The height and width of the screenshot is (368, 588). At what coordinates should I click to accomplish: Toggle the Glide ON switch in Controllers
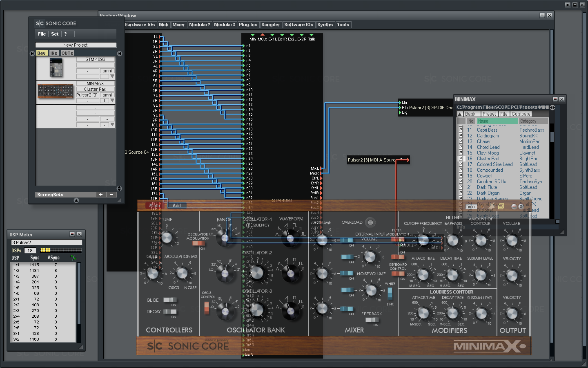[x=169, y=300]
